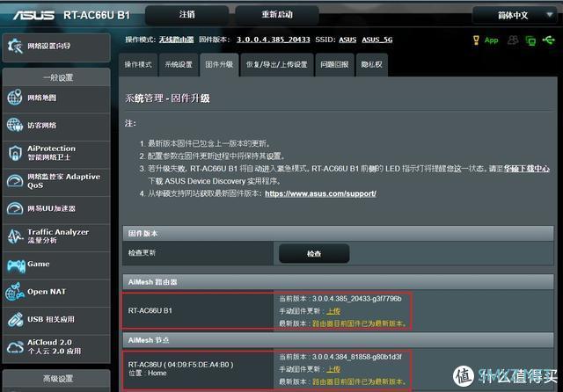Click the network clients monitor icon
The image size is (563, 392).
pos(530,40)
